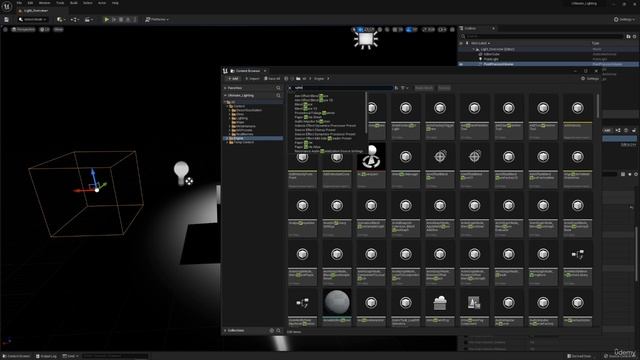Open the viewport options hamburger menu
The image size is (640, 360).
tap(5, 29)
